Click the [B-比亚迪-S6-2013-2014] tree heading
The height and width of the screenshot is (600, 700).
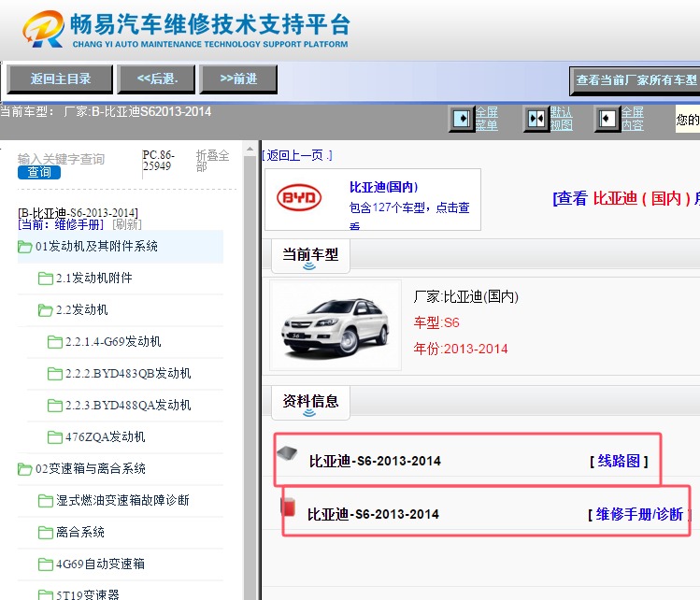coord(79,212)
